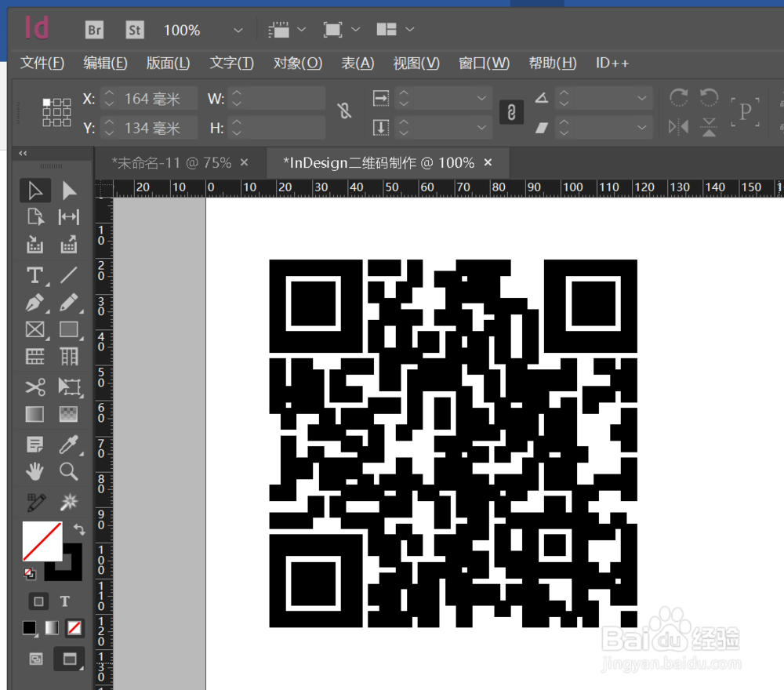Expand View Options dropdown
Image resolution: width=784 pixels, height=690 pixels.
(x=302, y=30)
